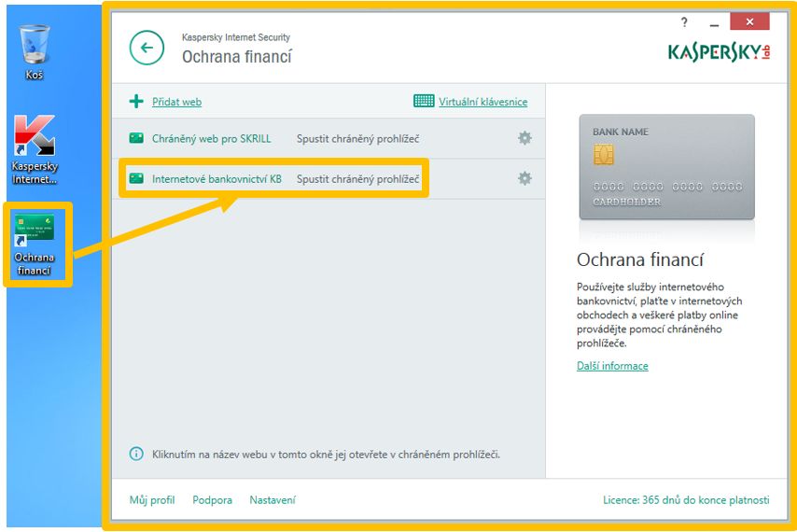Click the Ochrana financí heading in the right panel
This screenshot has width=797, height=532.
640,259
